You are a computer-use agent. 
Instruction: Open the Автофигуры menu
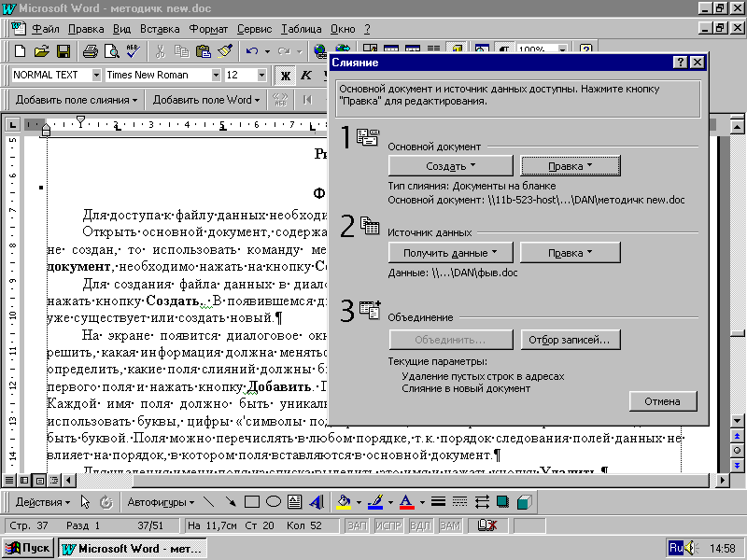coord(161,502)
